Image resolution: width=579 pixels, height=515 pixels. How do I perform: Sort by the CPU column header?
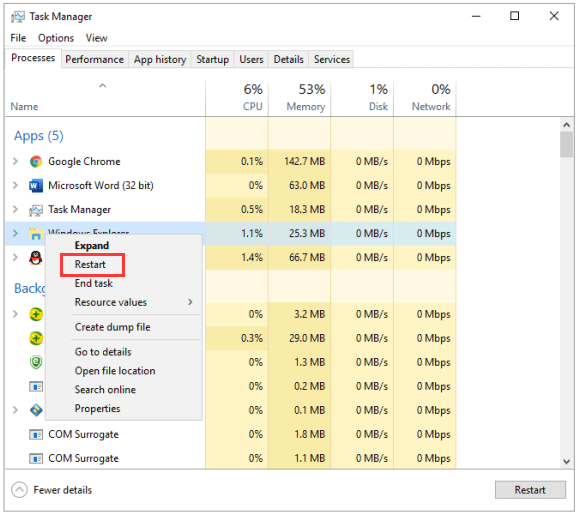click(x=237, y=98)
